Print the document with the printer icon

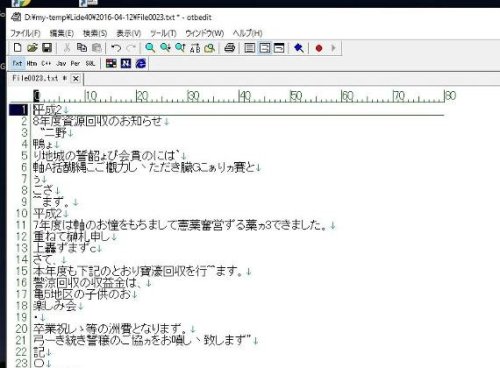coord(229,48)
